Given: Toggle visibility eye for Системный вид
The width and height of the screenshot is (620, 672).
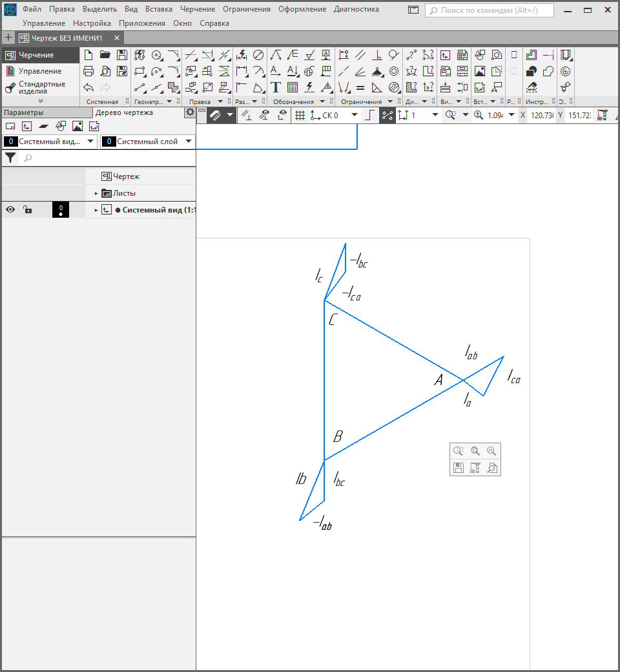Looking at the screenshot, I should point(10,209).
